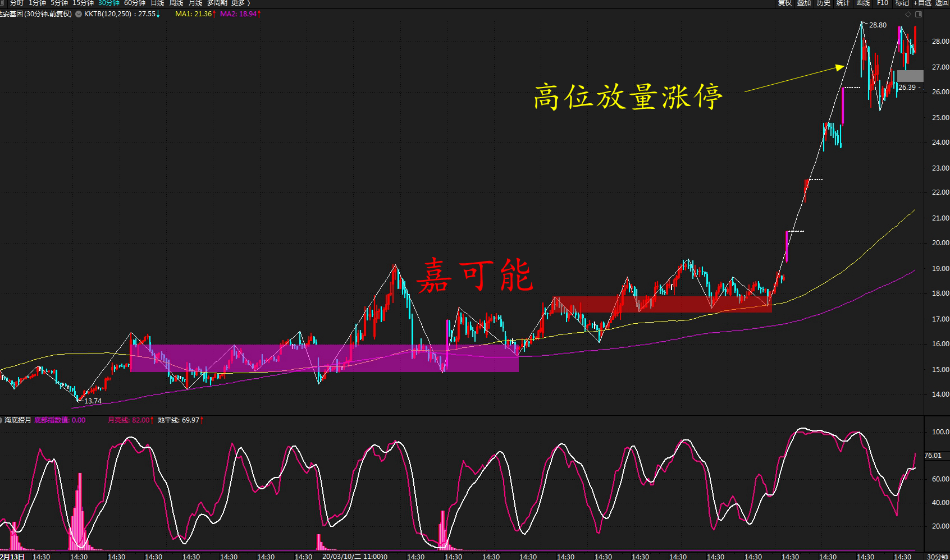Switch to the 周线 weekly chart
The height and width of the screenshot is (560, 950).
176,3
